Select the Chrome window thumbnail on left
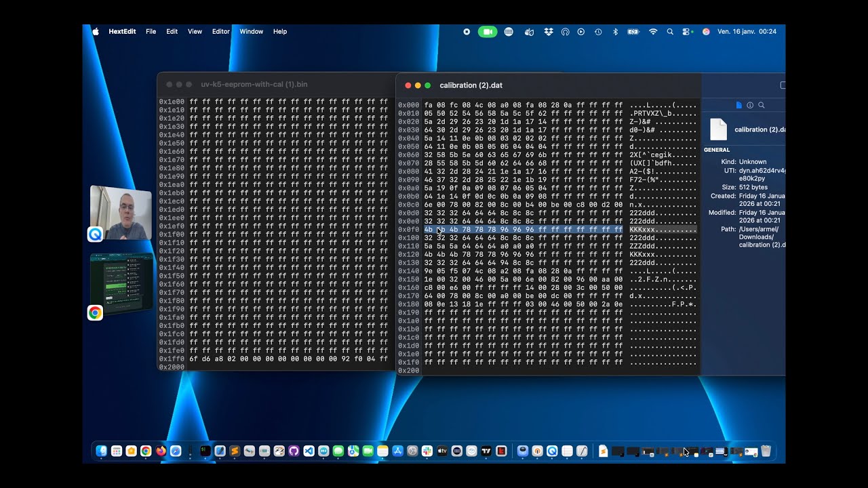 pyautogui.click(x=121, y=283)
